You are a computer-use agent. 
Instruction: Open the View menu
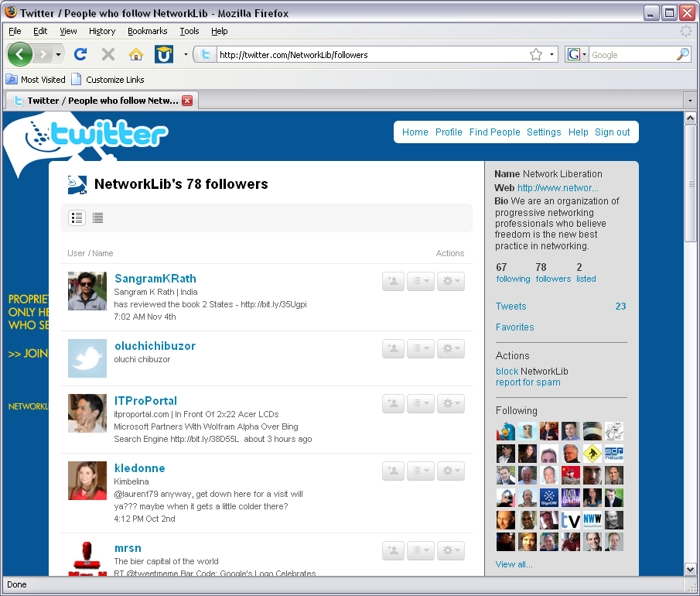click(68, 31)
